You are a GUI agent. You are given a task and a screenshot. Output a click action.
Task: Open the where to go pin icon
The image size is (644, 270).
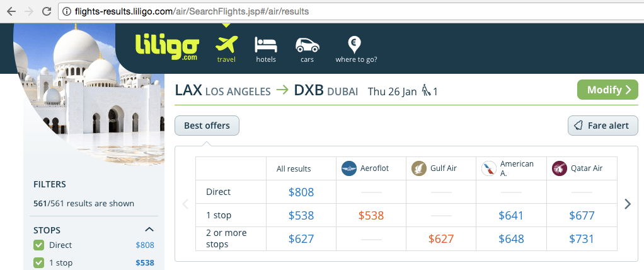pyautogui.click(x=354, y=44)
